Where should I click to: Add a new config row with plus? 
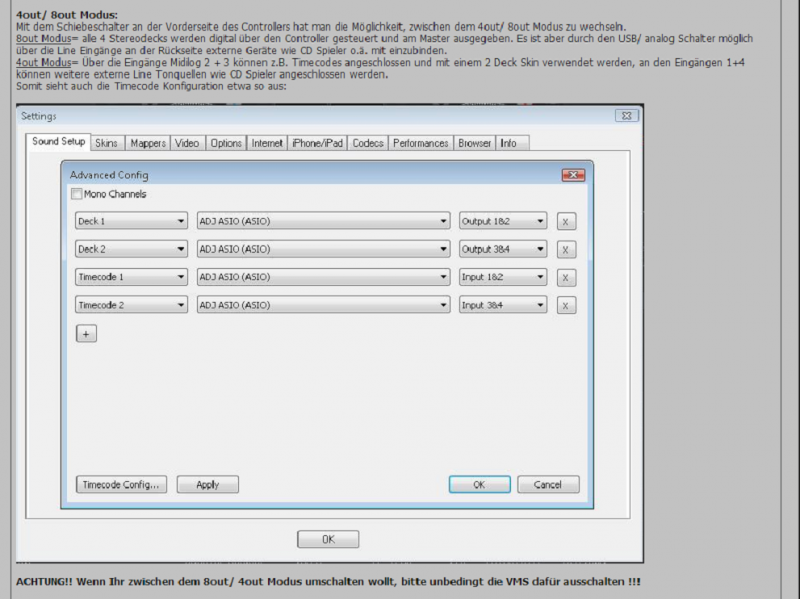pos(86,334)
